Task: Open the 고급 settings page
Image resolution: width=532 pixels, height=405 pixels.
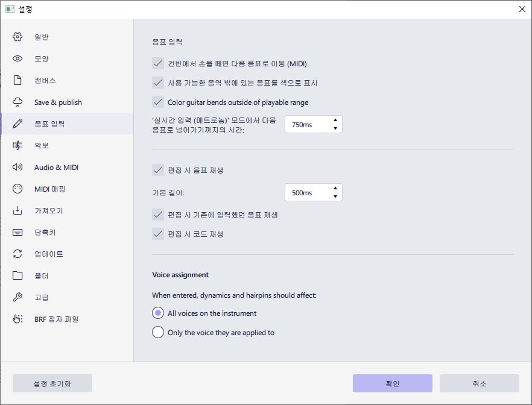Action: (67, 297)
